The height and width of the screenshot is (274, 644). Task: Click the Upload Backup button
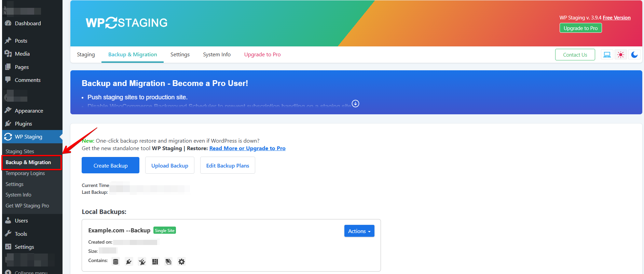coord(170,165)
